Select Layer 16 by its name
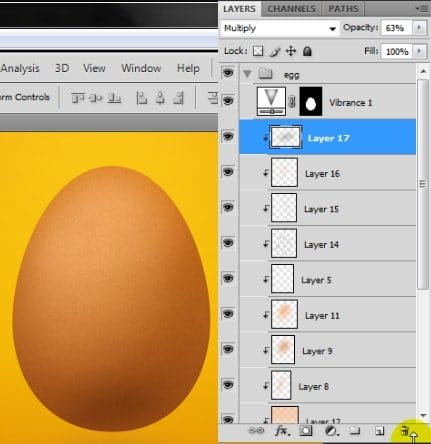 322,174
